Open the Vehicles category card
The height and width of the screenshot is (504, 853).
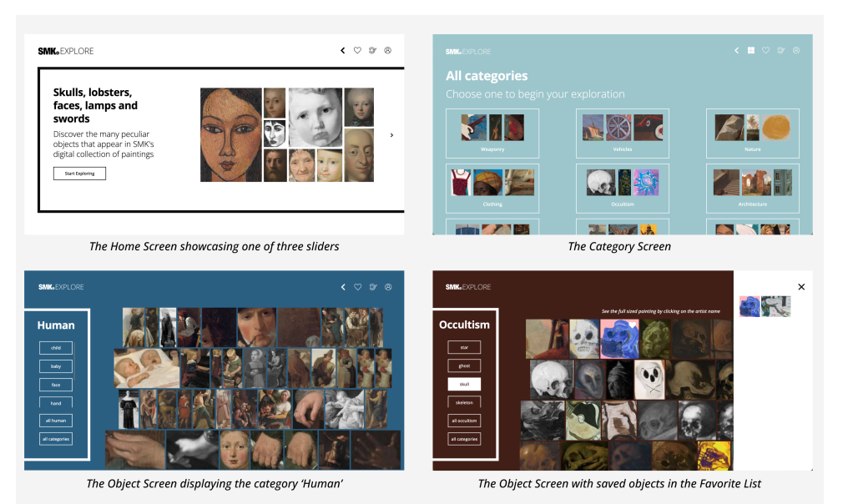(623, 134)
